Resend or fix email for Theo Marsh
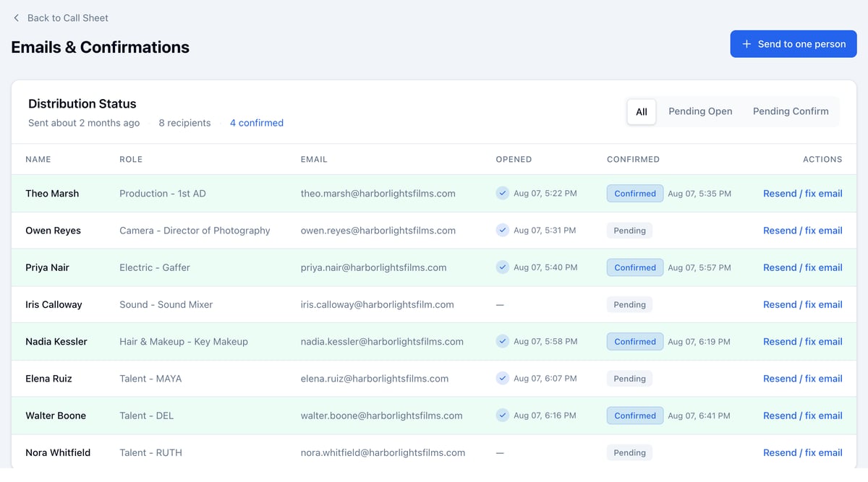Image resolution: width=868 pixels, height=482 pixels. [x=803, y=194]
